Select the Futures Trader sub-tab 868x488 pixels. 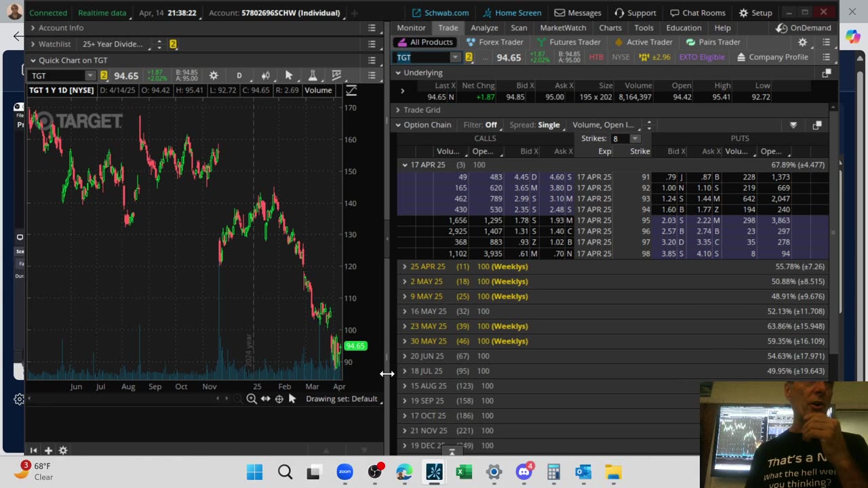click(x=568, y=42)
